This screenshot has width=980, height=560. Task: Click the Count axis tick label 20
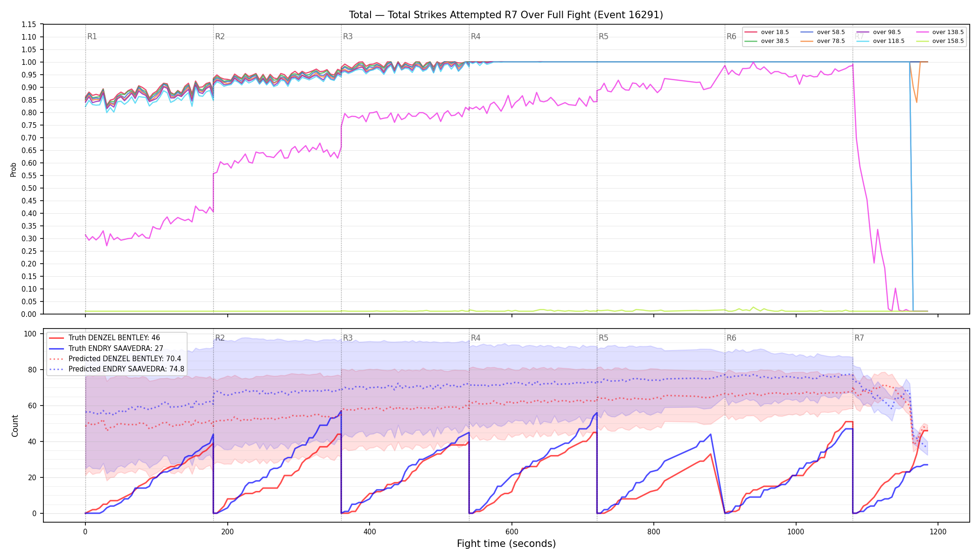[32, 477]
